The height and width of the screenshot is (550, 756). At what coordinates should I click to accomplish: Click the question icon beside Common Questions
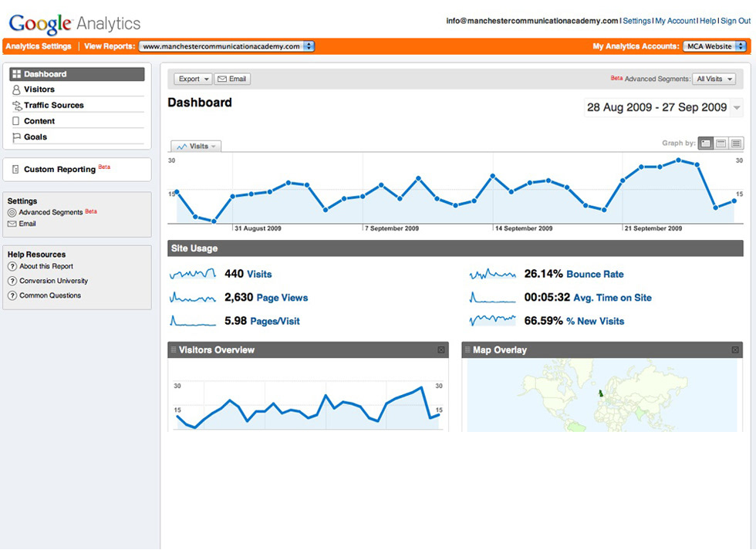click(12, 295)
